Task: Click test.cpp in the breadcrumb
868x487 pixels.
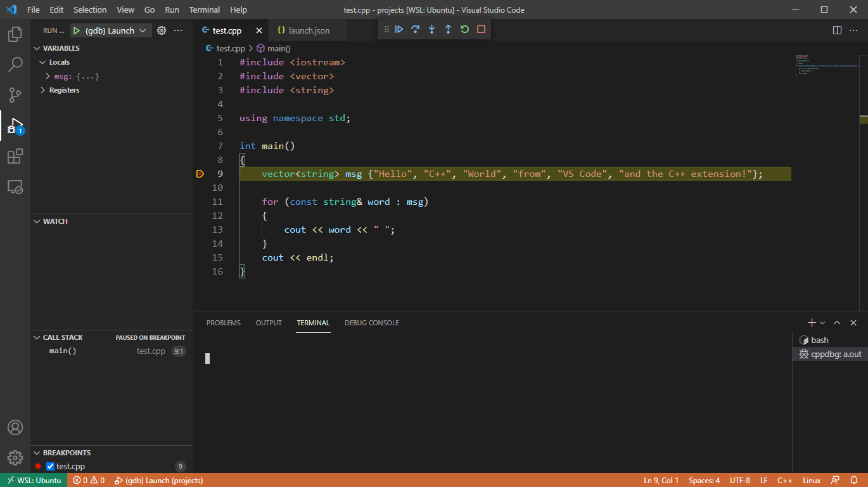Action: (226, 48)
